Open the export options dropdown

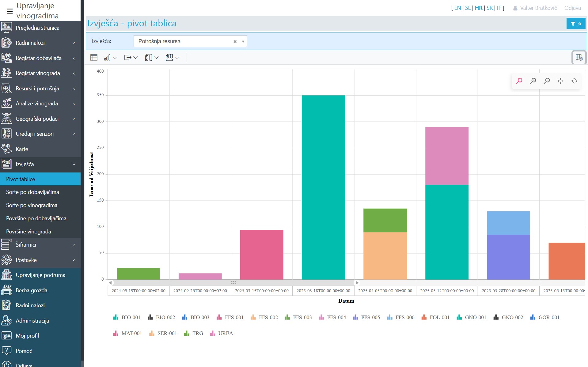[x=131, y=57]
